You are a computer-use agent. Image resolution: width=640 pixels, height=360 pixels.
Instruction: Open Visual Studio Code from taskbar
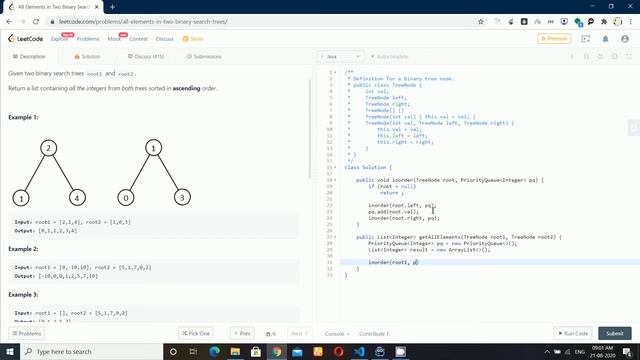coord(359,351)
